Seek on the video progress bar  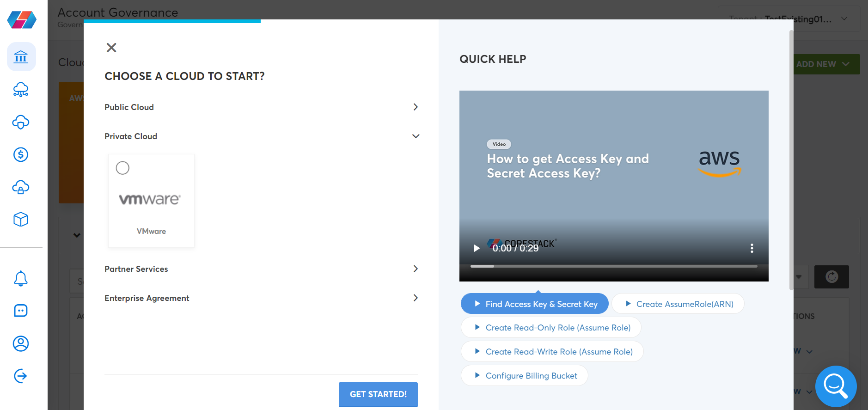pos(614,266)
